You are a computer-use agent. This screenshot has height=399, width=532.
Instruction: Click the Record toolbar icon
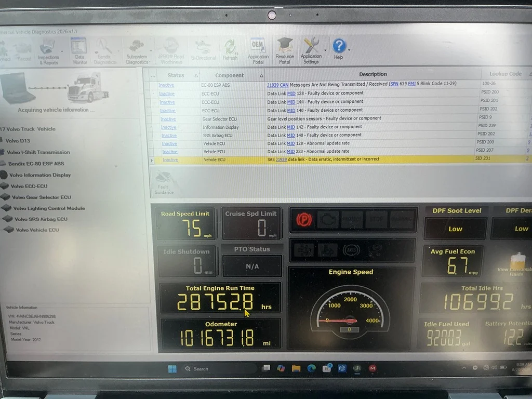click(x=24, y=51)
